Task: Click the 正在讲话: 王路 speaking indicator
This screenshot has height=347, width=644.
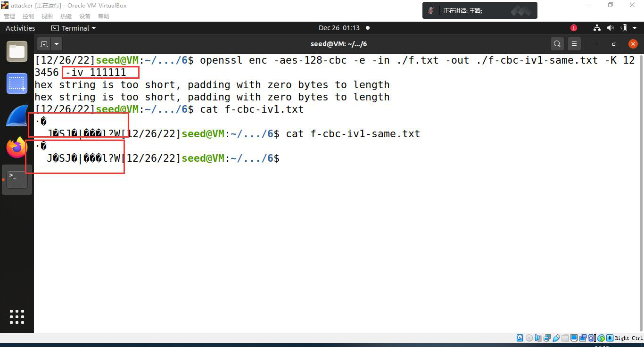Action: 462,10
